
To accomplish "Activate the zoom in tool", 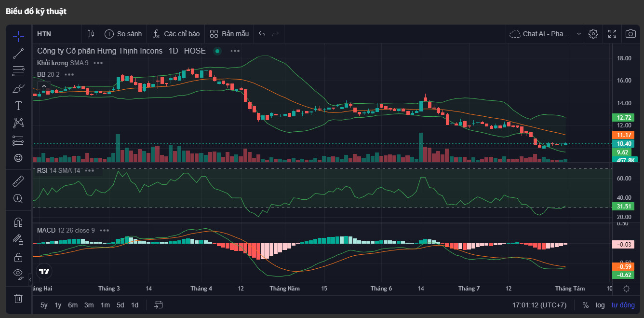I will coord(18,198).
